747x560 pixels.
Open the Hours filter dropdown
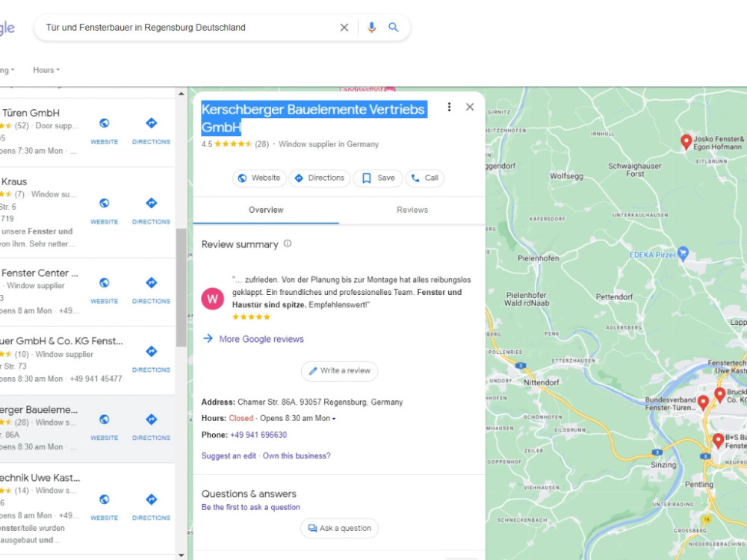46,70
